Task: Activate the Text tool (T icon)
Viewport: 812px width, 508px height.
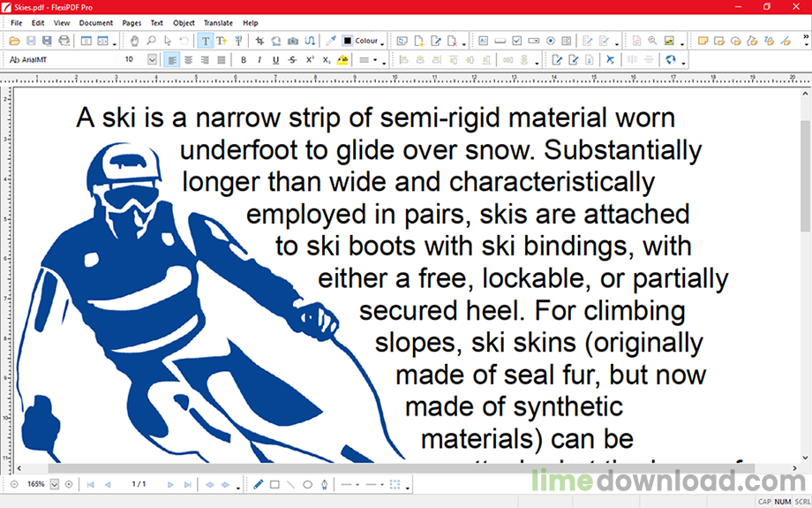Action: tap(206, 41)
